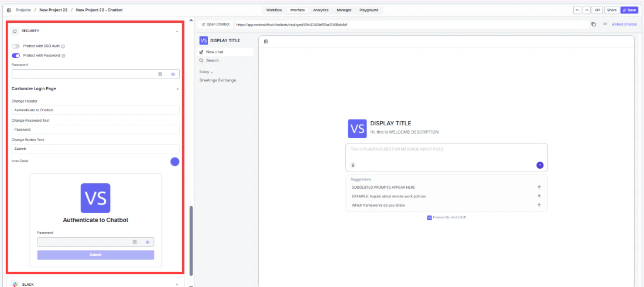This screenshot has height=287, width=644.
Task: Click arrow next to Which frameworks do you follow
Action: 539,205
